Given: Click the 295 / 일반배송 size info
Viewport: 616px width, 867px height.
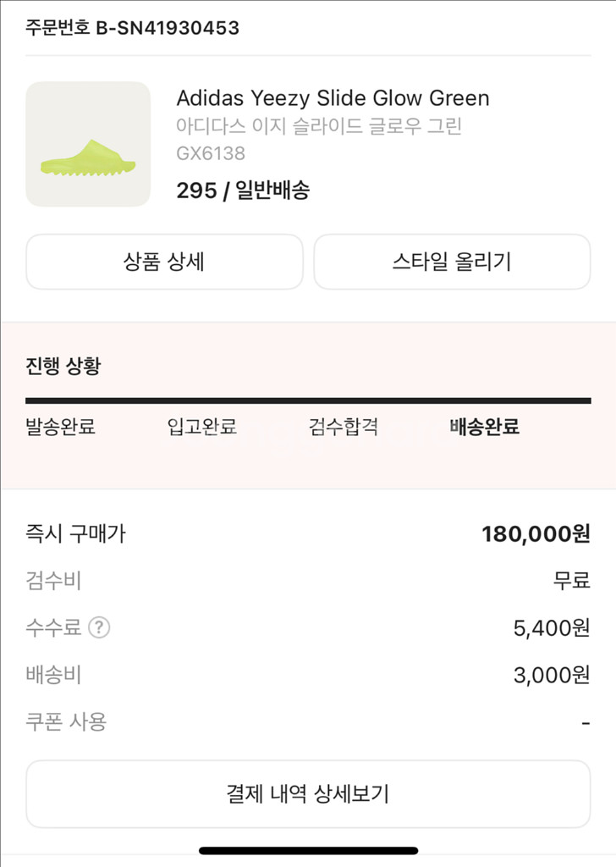Looking at the screenshot, I should (x=243, y=191).
